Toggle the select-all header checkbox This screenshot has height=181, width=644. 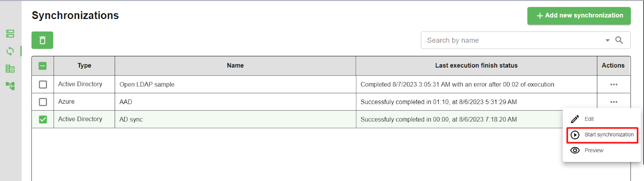coord(43,66)
